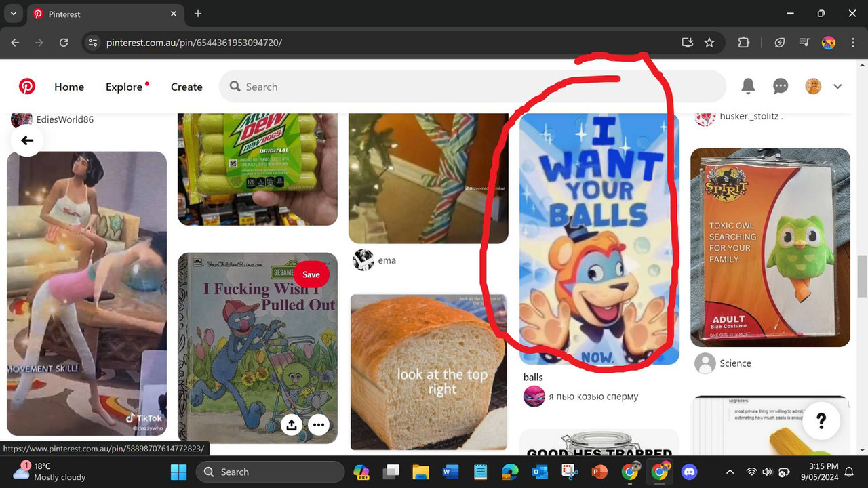This screenshot has width=868, height=488.
Task: Open the weather widget
Action: tap(50, 472)
